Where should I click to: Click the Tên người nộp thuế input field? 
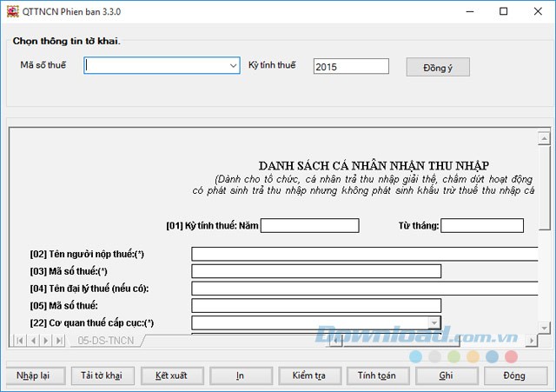pos(365,254)
